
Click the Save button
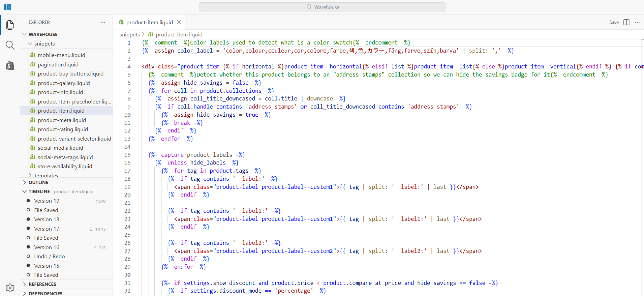point(614,22)
